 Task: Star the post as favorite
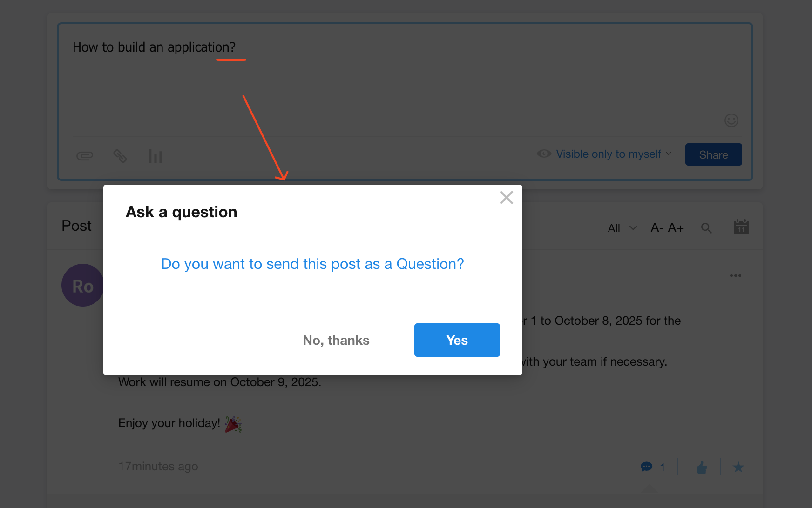(738, 467)
